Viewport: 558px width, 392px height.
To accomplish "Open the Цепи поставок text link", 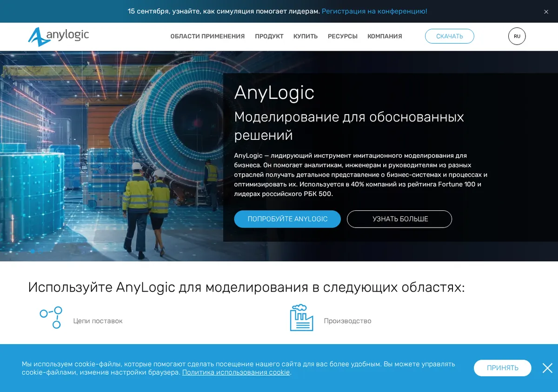I will (98, 321).
